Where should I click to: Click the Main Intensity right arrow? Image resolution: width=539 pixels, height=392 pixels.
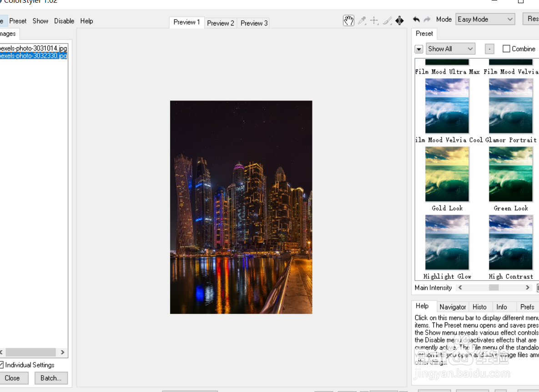(528, 287)
